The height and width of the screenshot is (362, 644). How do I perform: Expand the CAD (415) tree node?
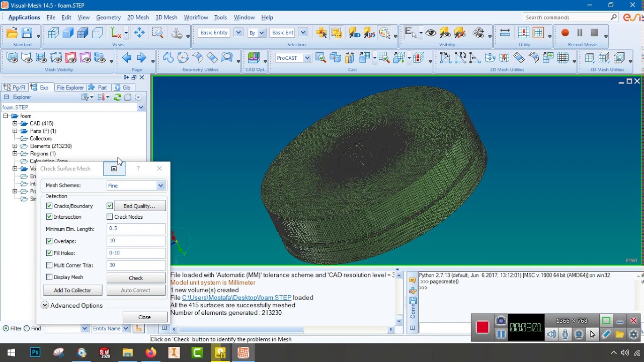click(15, 123)
